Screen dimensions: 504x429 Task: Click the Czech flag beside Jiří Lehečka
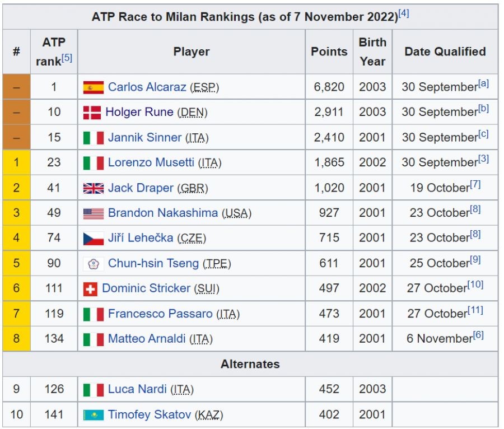(94, 239)
